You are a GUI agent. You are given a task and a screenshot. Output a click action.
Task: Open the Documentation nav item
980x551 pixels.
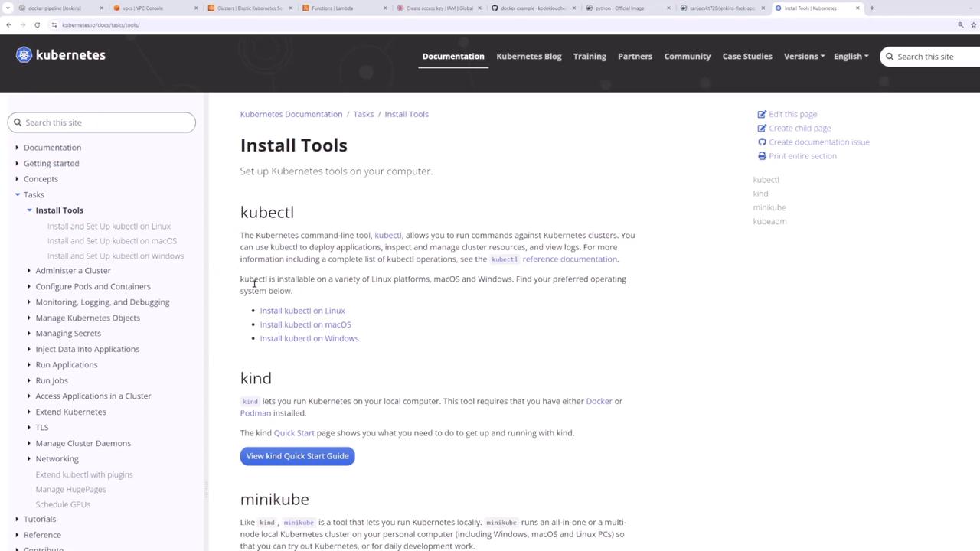[x=453, y=56]
